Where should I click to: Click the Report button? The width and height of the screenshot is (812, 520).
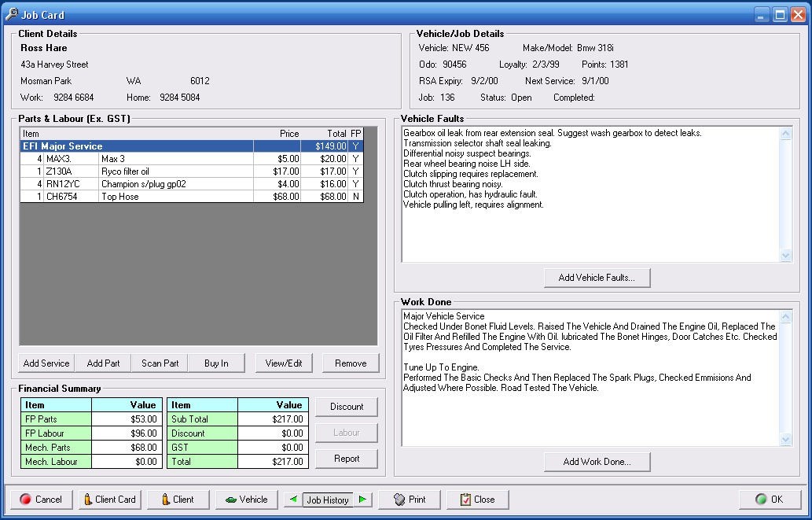pyautogui.click(x=347, y=459)
